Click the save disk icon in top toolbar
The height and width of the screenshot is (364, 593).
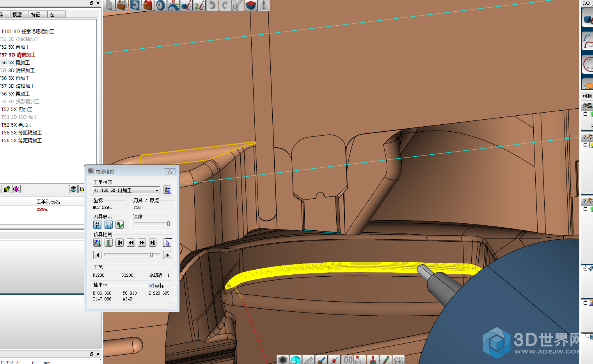[x=135, y=5]
